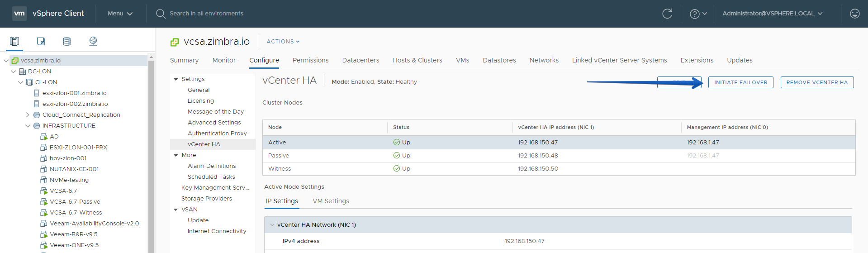The image size is (868, 253).
Task: Click the hpv-zlon-001 VM icon
Action: [x=44, y=158]
